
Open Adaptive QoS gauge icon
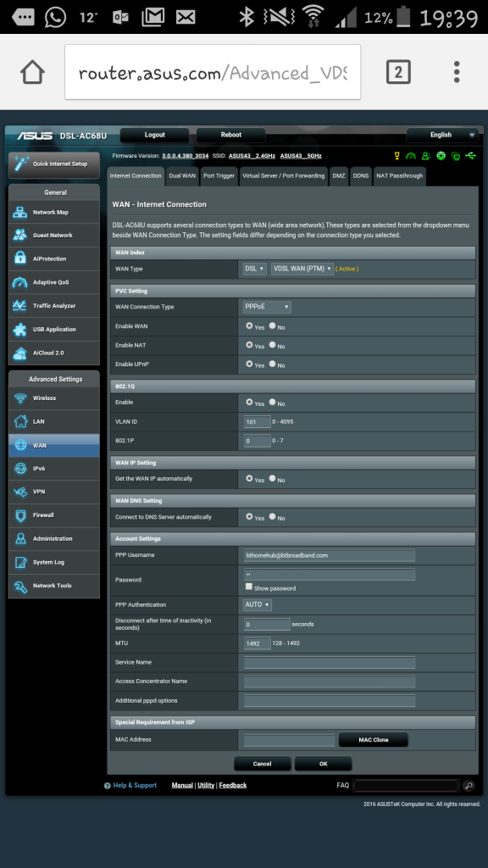pos(20,282)
